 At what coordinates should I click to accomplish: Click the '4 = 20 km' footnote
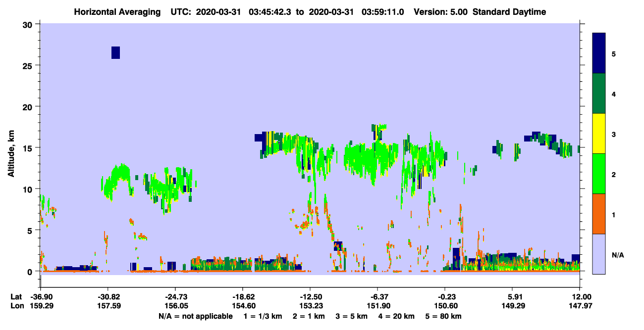[x=397, y=316]
